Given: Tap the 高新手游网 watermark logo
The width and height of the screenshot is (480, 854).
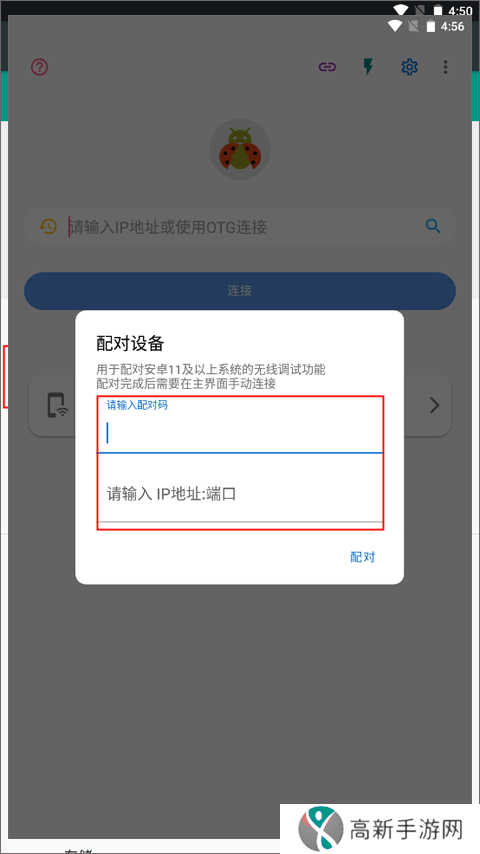Looking at the screenshot, I should click(380, 829).
